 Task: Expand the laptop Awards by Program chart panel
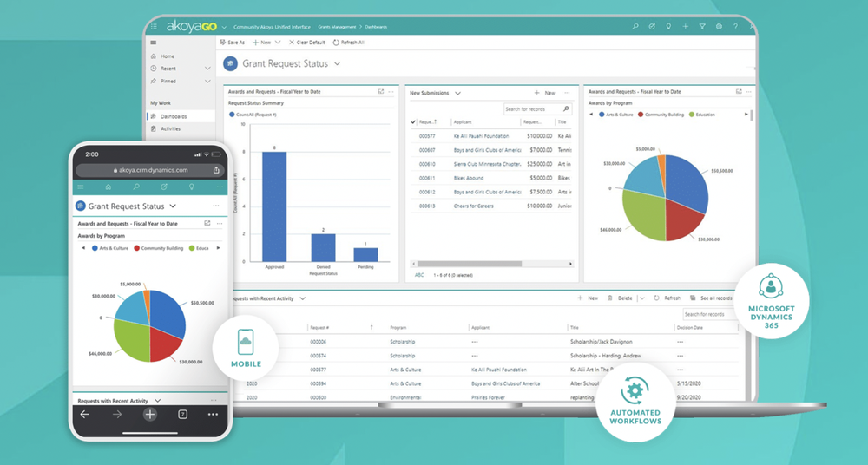[739, 92]
